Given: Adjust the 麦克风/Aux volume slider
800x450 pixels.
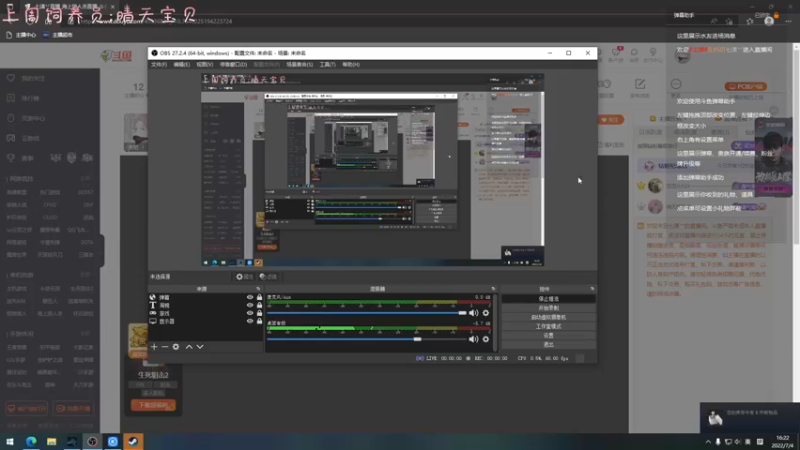Looking at the screenshot, I should click(x=366, y=313).
